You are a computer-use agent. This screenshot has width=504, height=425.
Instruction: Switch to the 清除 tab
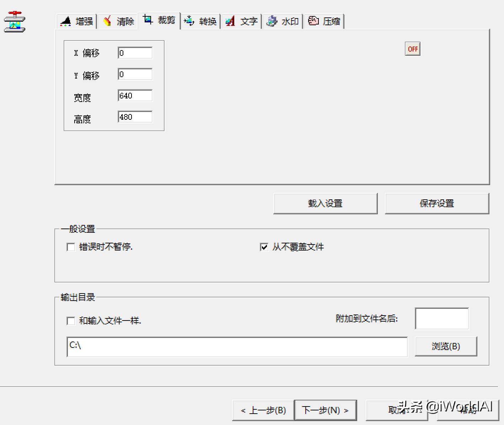tap(118, 21)
